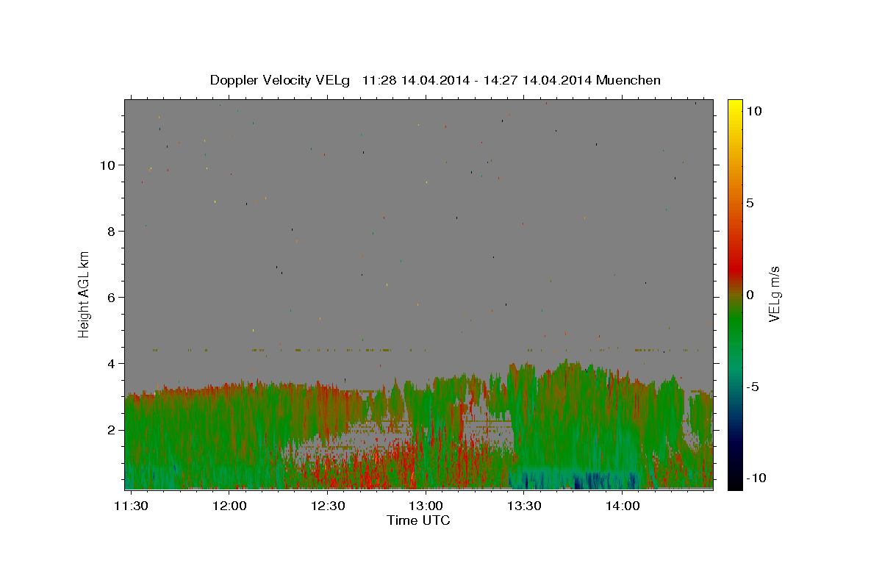Click the colorbar value '0'
This screenshot has width=882, height=588.
750,295
